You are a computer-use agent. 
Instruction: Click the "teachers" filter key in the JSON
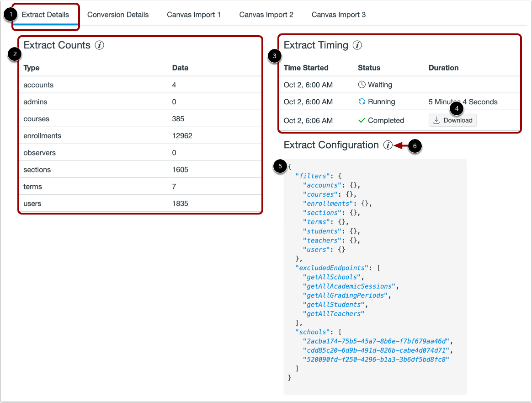[322, 240]
